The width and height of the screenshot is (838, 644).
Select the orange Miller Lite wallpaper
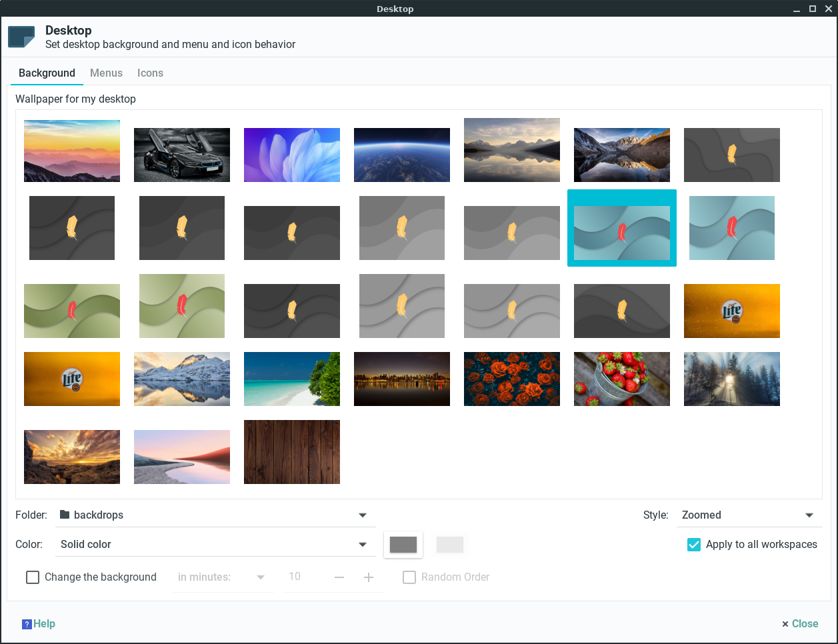(731, 311)
